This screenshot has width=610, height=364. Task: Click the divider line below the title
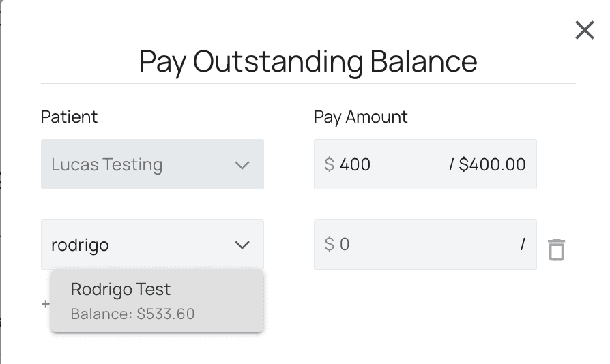308,83
